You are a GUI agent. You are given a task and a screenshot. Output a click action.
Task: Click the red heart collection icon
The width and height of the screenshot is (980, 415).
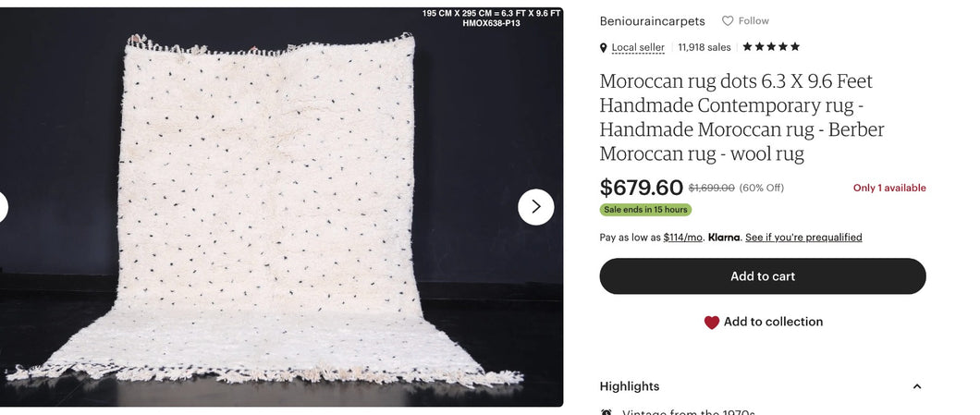711,323
